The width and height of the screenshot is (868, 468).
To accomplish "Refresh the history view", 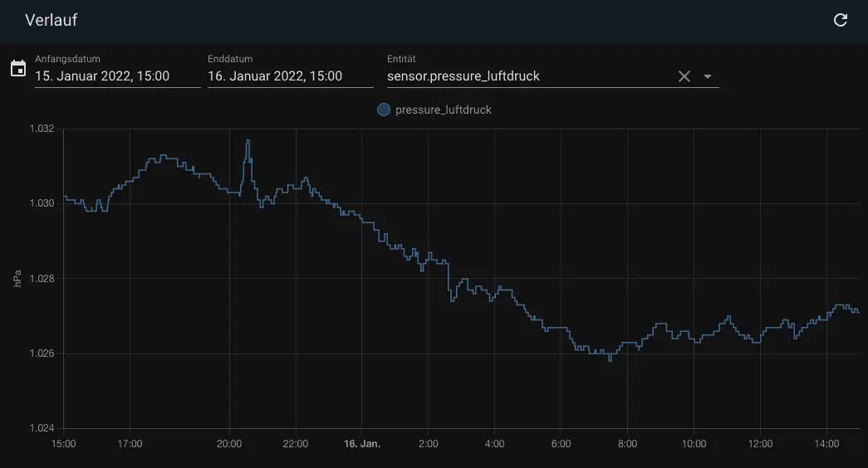I will click(x=841, y=20).
